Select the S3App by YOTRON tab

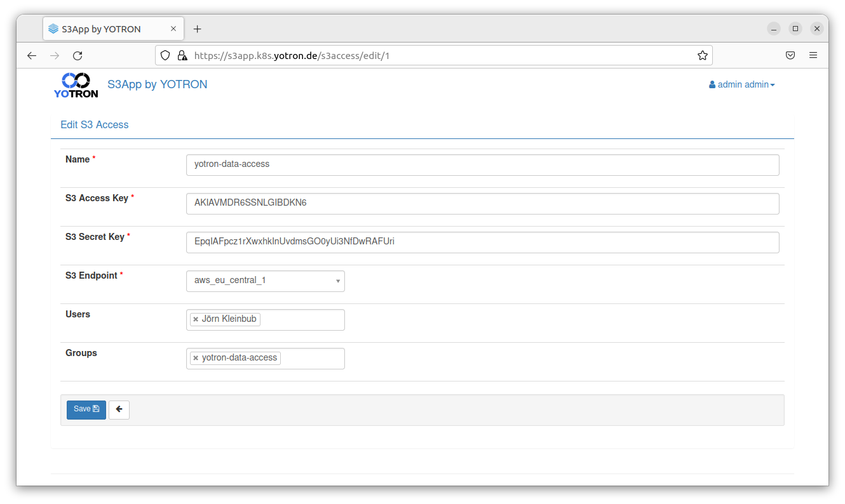click(114, 29)
